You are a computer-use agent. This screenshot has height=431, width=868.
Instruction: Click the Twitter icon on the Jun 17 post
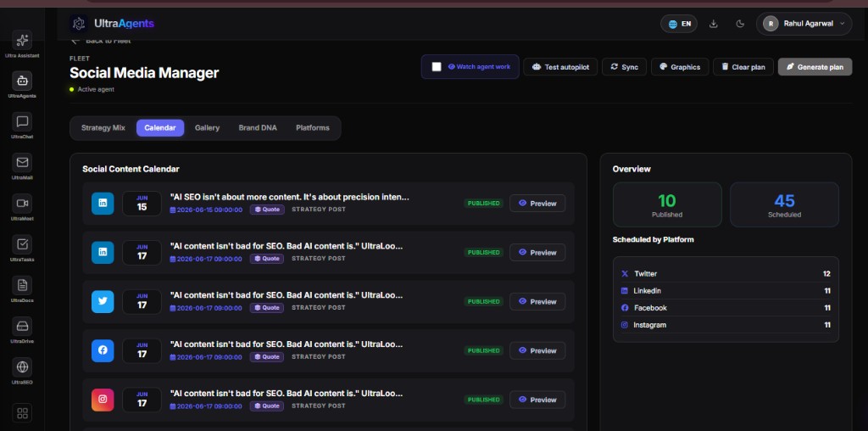(x=103, y=301)
